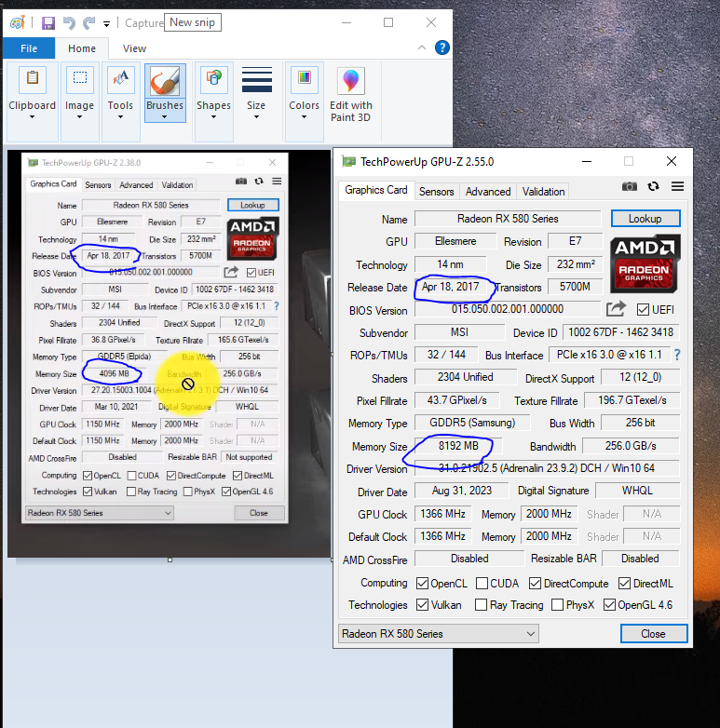The height and width of the screenshot is (728, 720).
Task: Click camera icon in the GPU-Z 2.38.0 image
Action: (241, 182)
